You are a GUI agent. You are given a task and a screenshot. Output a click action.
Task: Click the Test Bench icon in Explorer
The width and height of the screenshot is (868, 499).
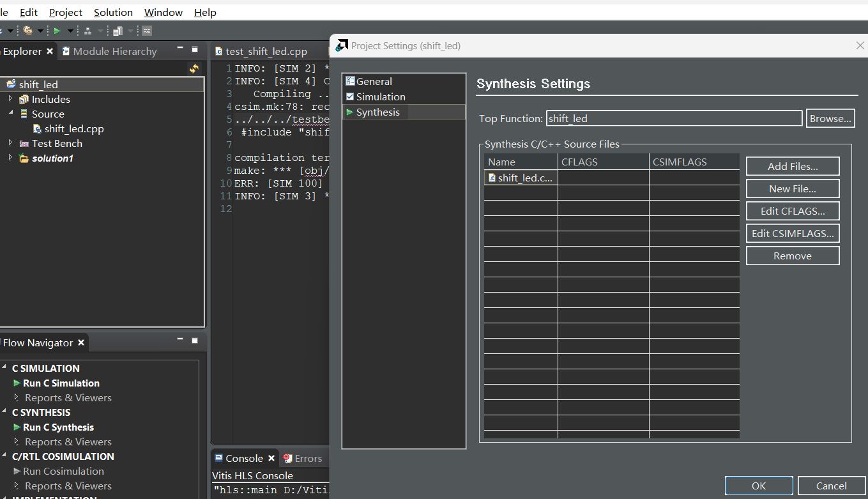(x=24, y=143)
